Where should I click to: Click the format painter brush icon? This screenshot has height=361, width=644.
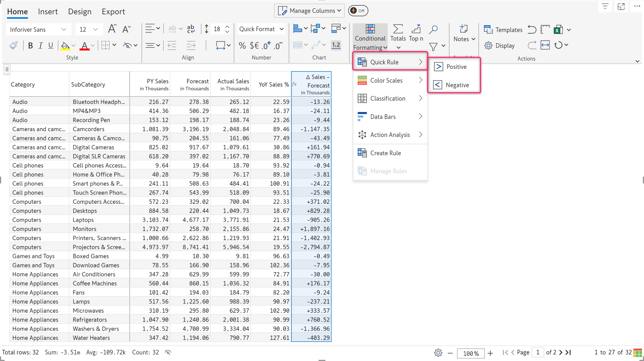point(13,45)
